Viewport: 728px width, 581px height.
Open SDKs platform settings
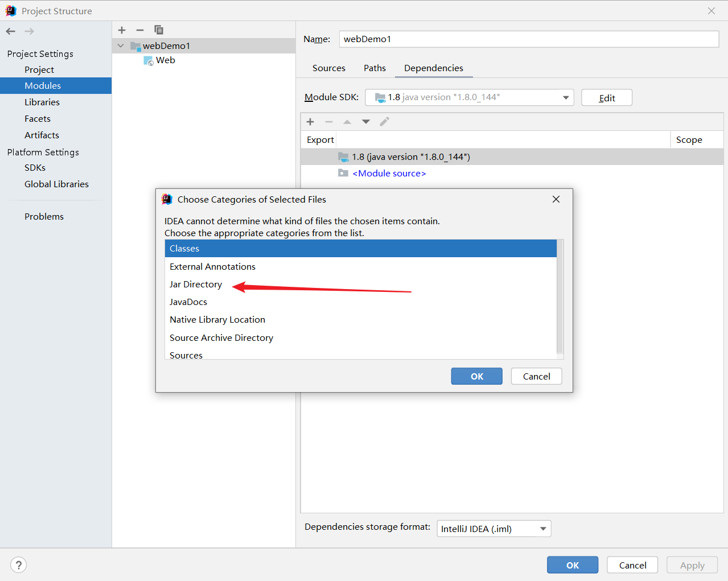click(35, 168)
